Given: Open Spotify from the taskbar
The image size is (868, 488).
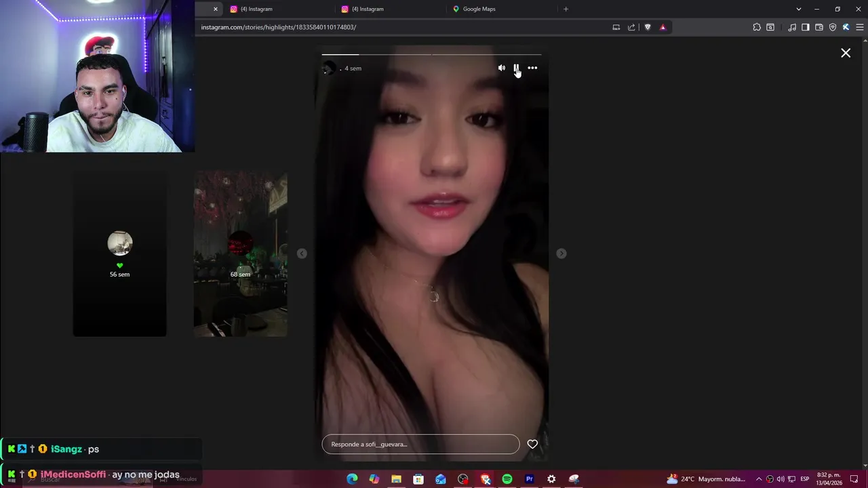Looking at the screenshot, I should coord(507,479).
